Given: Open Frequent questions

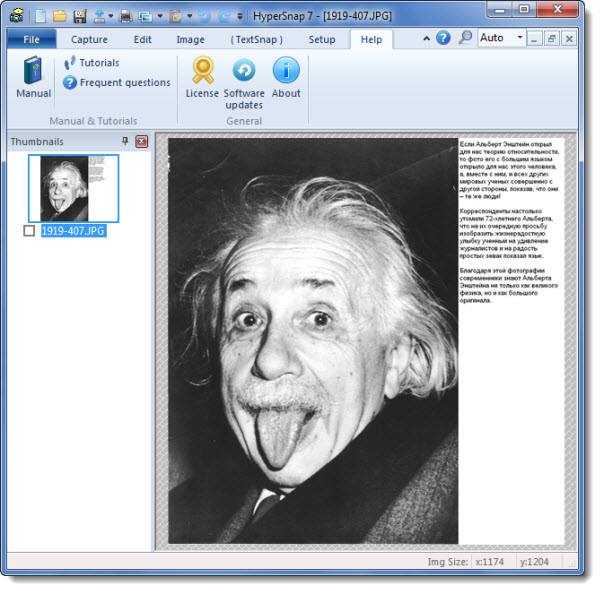Looking at the screenshot, I should 117,83.
